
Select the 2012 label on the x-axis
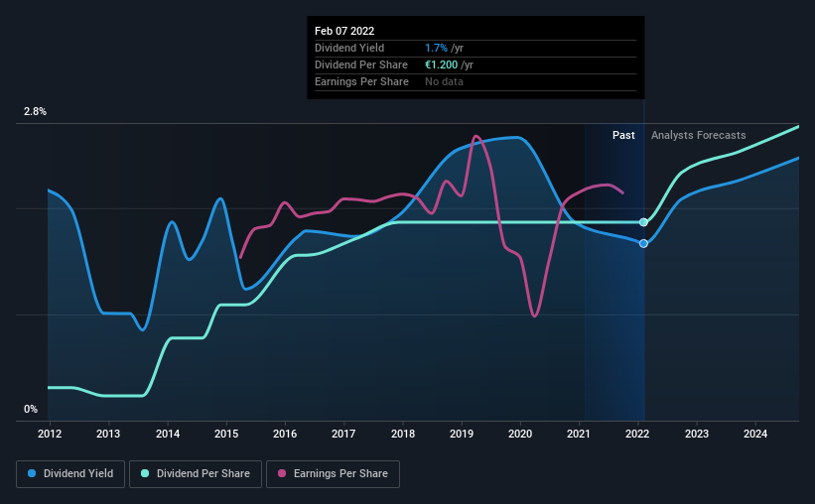50,434
